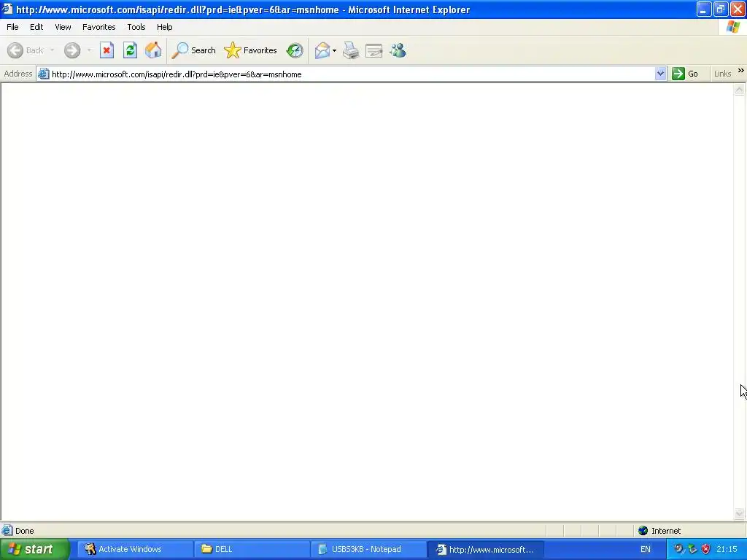
Task: Refresh the current page
Action: [130, 50]
